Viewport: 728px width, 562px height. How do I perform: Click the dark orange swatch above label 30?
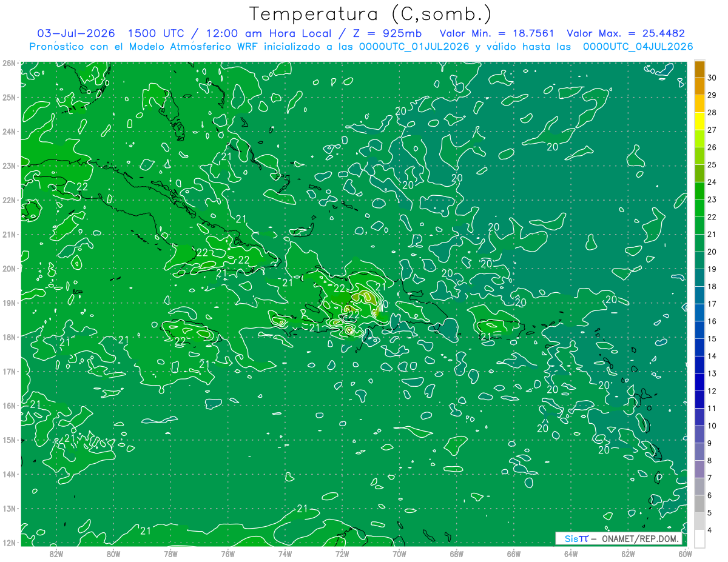pos(699,69)
